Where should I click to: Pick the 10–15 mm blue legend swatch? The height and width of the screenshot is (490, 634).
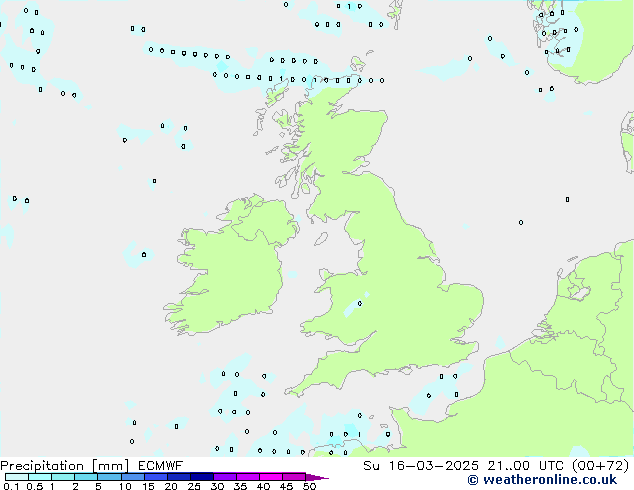tap(132, 477)
